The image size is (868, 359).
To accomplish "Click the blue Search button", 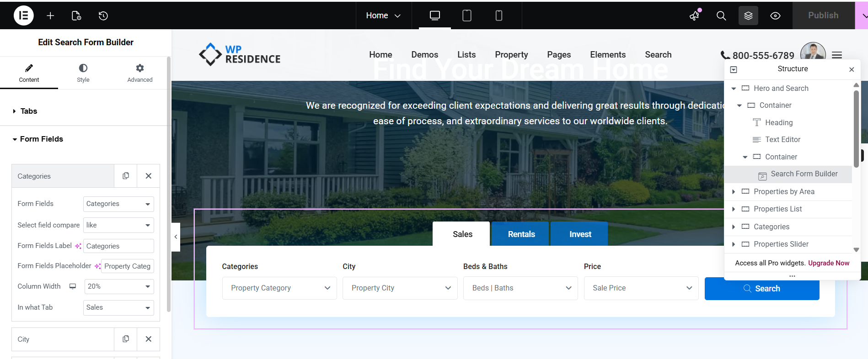I will 761,288.
